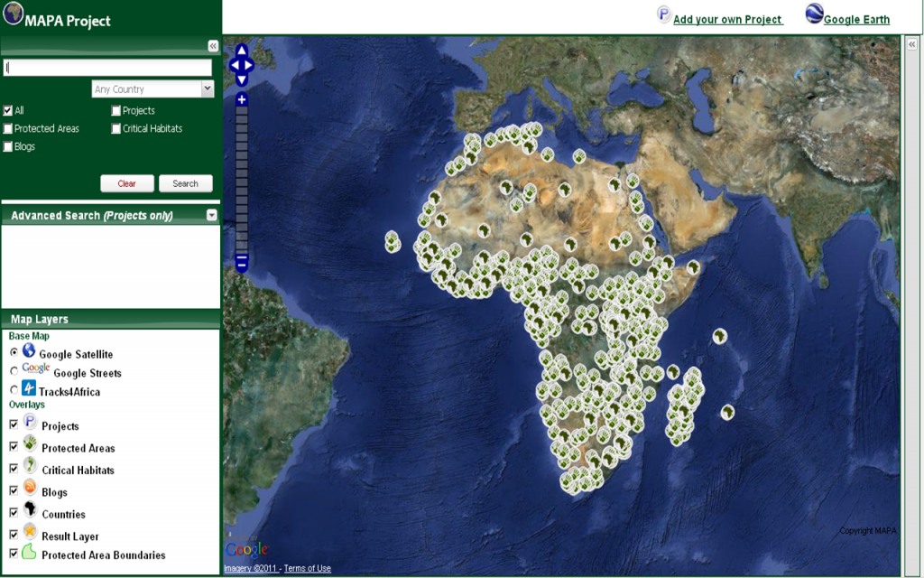
Task: Toggle the Protected Area Boundaries checkbox
Action: coord(14,554)
